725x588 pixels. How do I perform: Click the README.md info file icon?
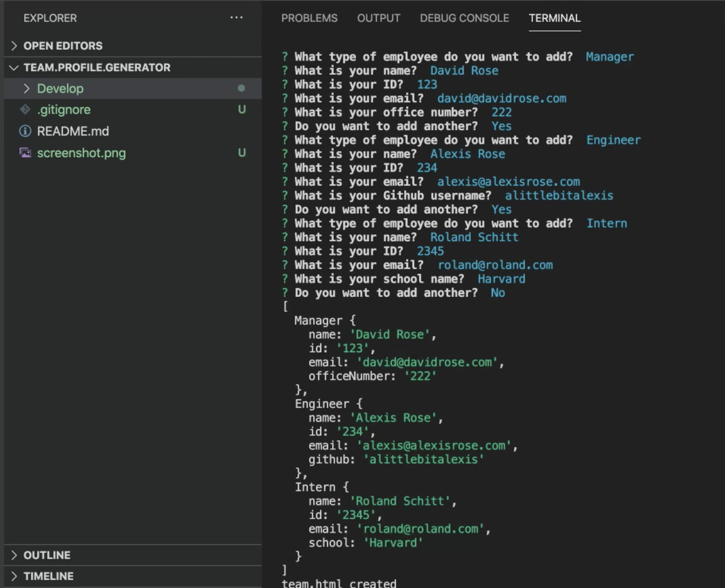(x=25, y=131)
